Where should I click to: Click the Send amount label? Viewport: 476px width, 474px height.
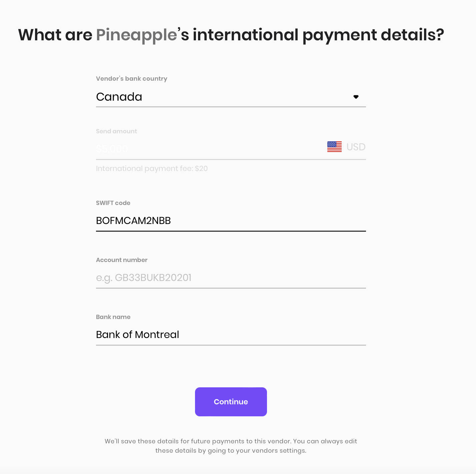point(116,131)
